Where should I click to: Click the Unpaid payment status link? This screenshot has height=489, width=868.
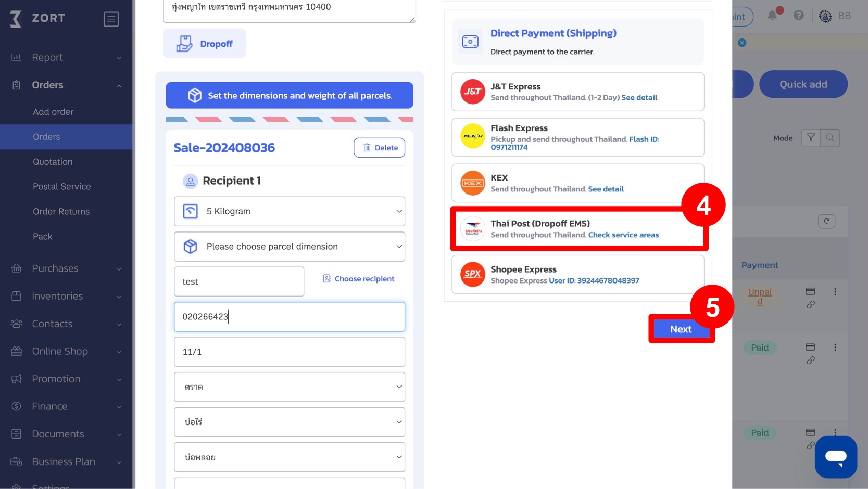[x=760, y=297]
